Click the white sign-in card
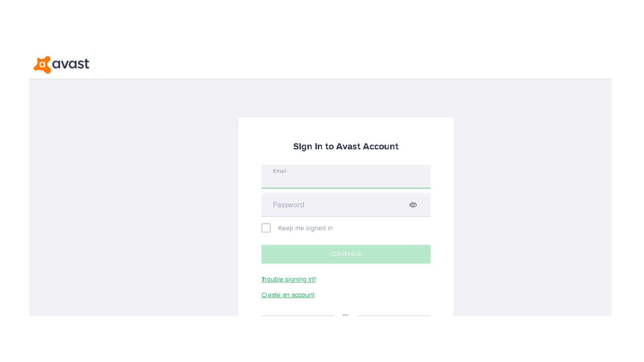 pyautogui.click(x=345, y=131)
